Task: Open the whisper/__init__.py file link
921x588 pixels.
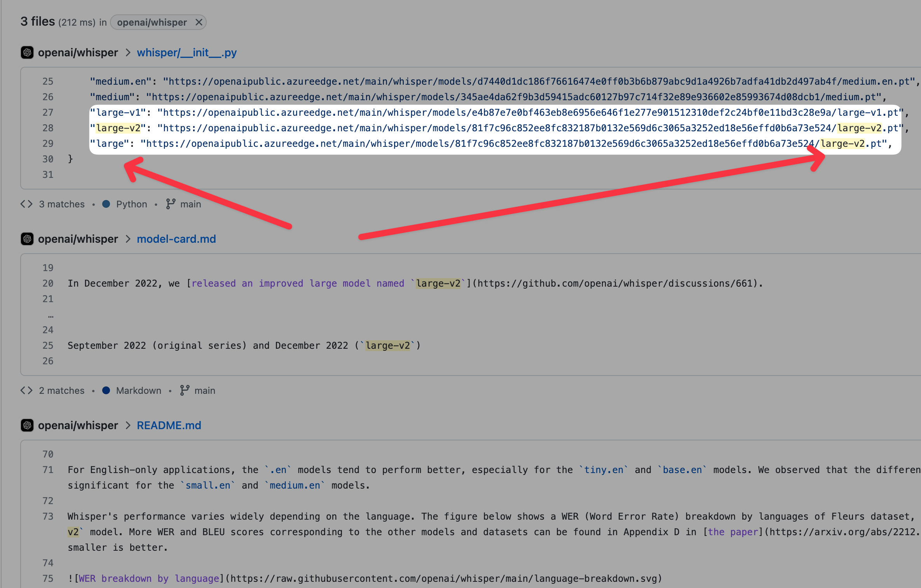Action: coord(187,52)
